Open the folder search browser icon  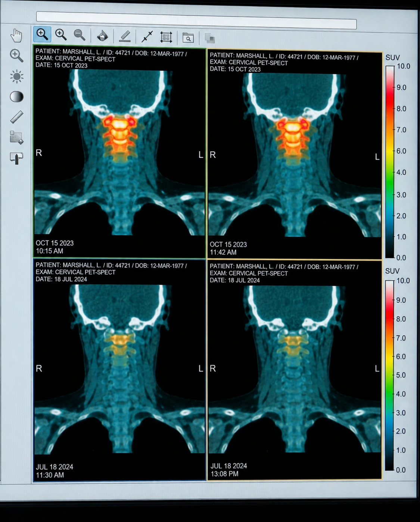(188, 38)
